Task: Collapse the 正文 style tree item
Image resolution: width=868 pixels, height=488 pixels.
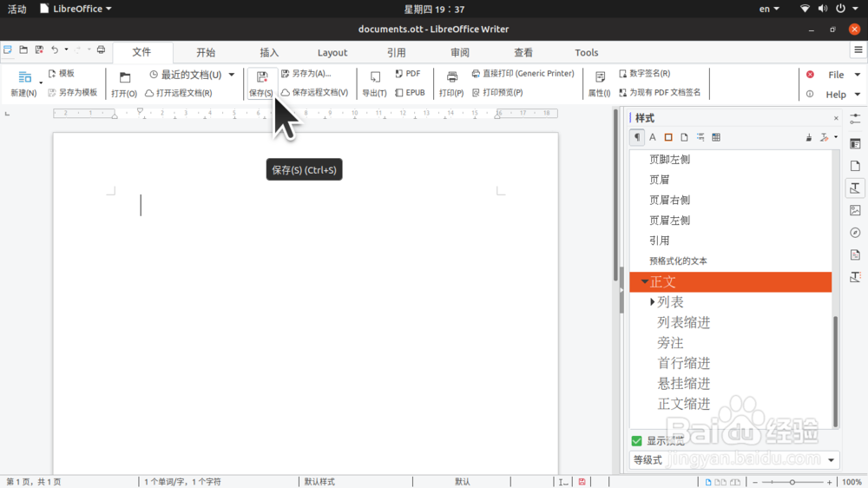Action: point(645,282)
